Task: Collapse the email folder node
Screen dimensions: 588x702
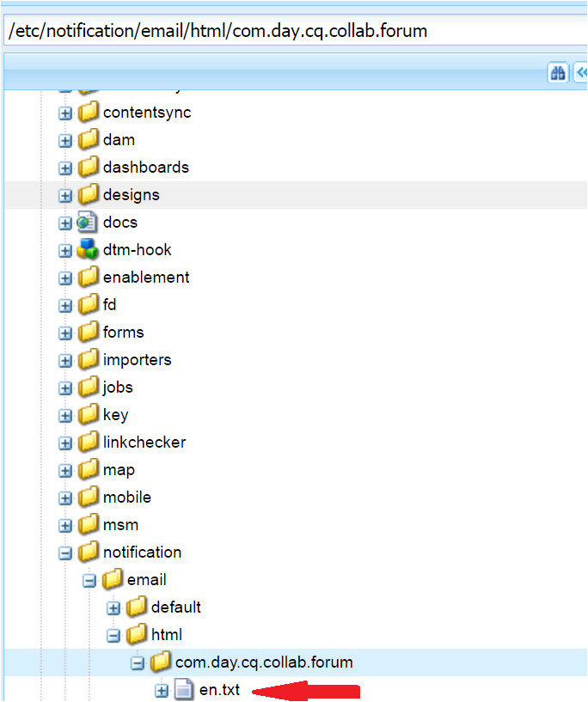Action: [89, 581]
